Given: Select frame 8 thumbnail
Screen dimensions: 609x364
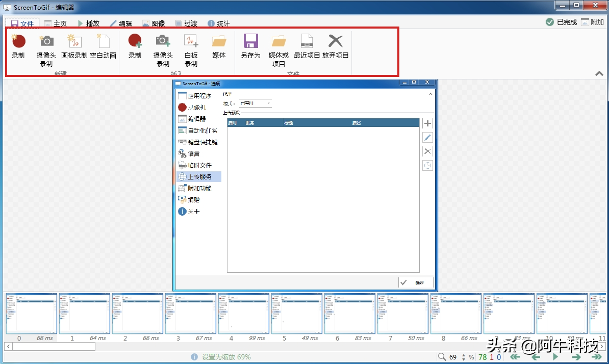Looking at the screenshot, I should pyautogui.click(x=456, y=314).
